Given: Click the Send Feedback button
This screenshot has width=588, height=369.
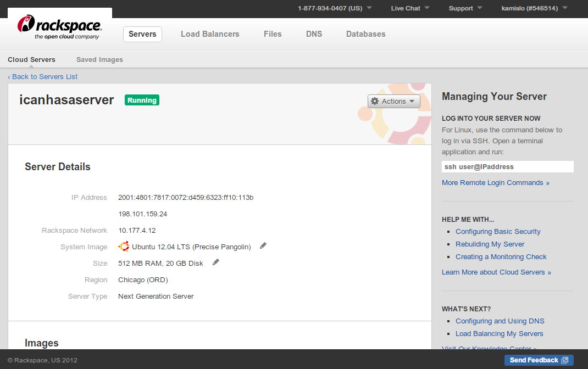Looking at the screenshot, I should 539,360.
